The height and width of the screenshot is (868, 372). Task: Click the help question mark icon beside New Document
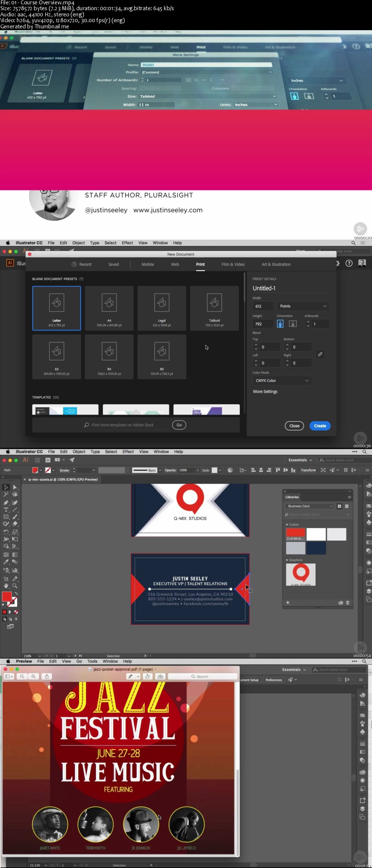click(349, 263)
